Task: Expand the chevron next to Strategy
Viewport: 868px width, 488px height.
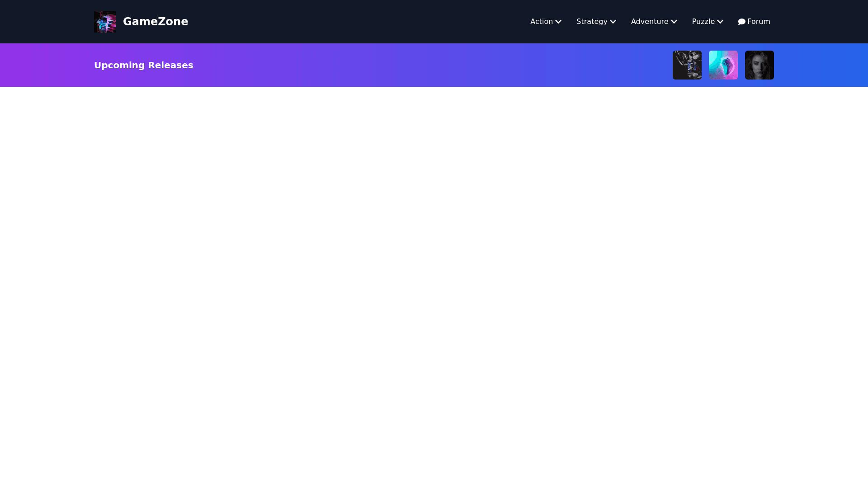Action: 613,22
